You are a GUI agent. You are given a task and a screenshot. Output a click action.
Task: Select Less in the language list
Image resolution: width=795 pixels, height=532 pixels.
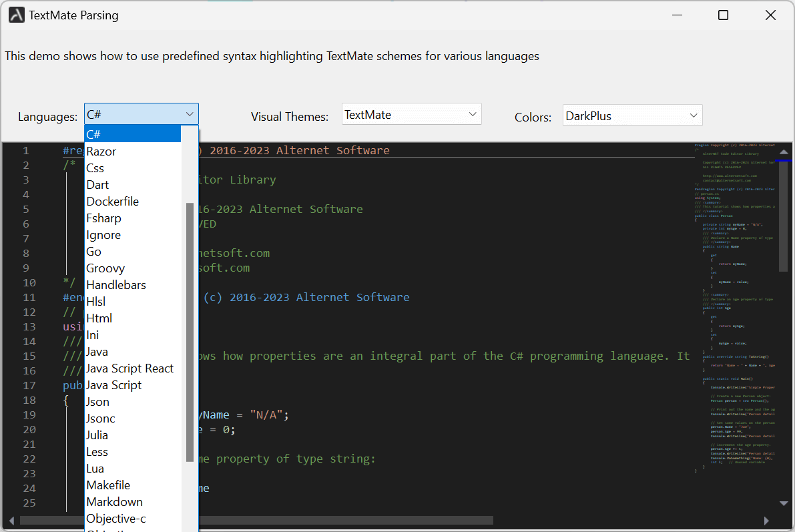(133, 452)
